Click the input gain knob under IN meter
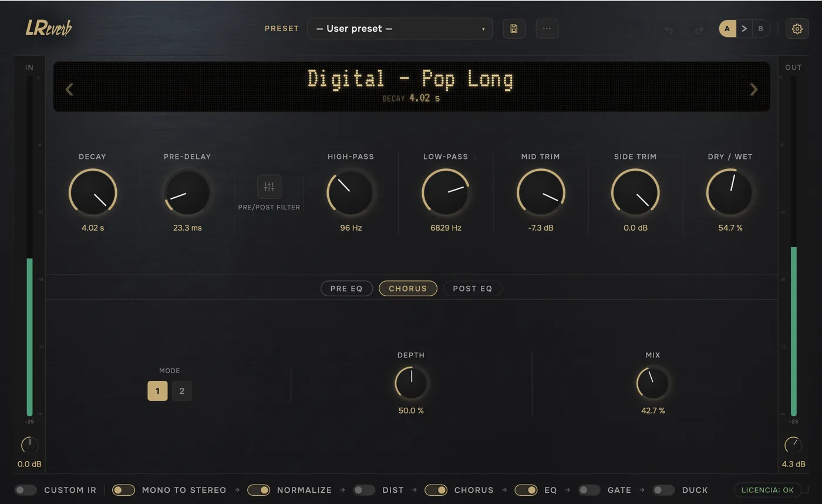 coord(29,445)
